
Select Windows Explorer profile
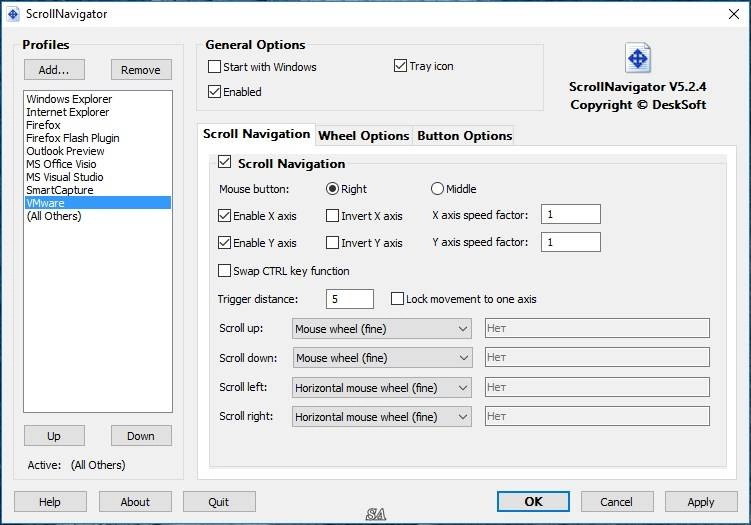pos(98,99)
